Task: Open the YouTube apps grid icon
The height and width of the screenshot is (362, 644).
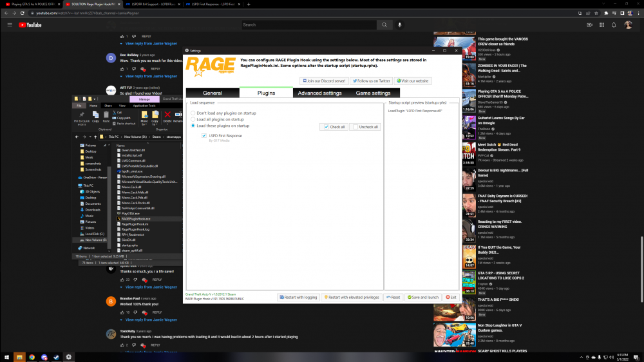Action: pos(601,25)
